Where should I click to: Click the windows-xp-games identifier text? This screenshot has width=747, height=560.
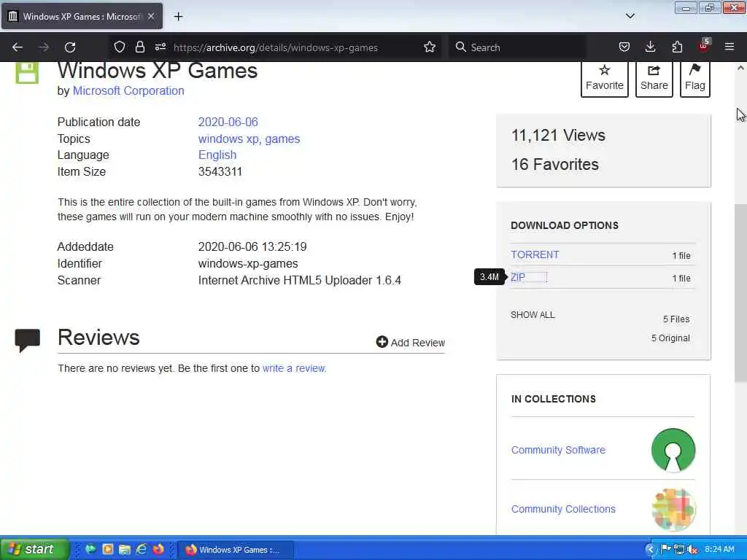pyautogui.click(x=248, y=263)
